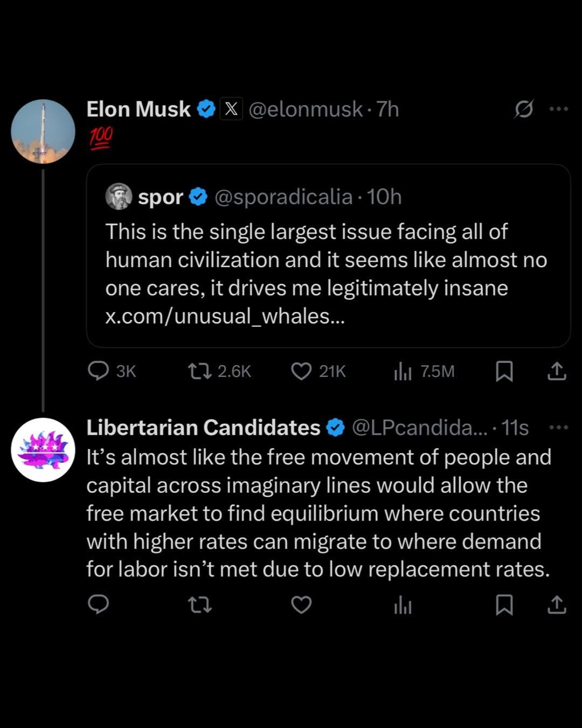Open the @sporadicalia profile handle
The image size is (582, 728).
pyautogui.click(x=283, y=197)
